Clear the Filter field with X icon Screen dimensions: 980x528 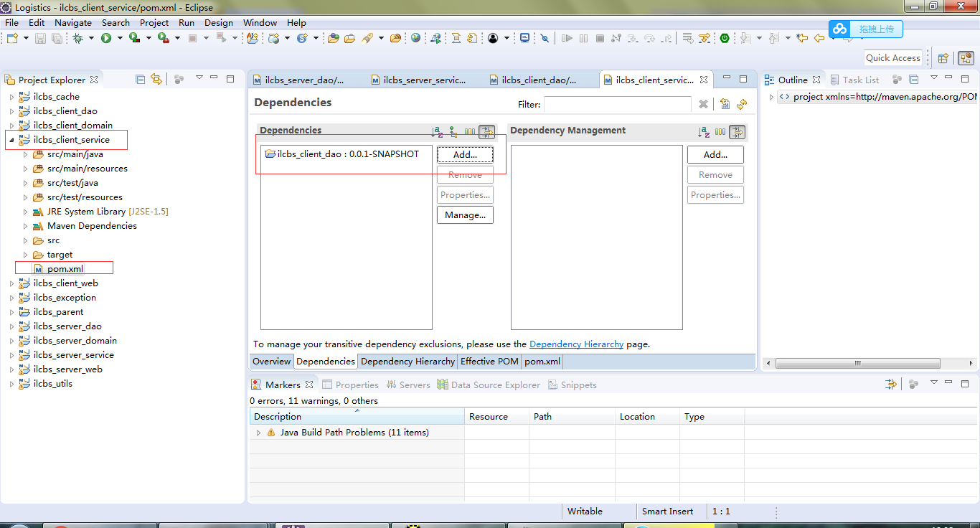pyautogui.click(x=703, y=104)
